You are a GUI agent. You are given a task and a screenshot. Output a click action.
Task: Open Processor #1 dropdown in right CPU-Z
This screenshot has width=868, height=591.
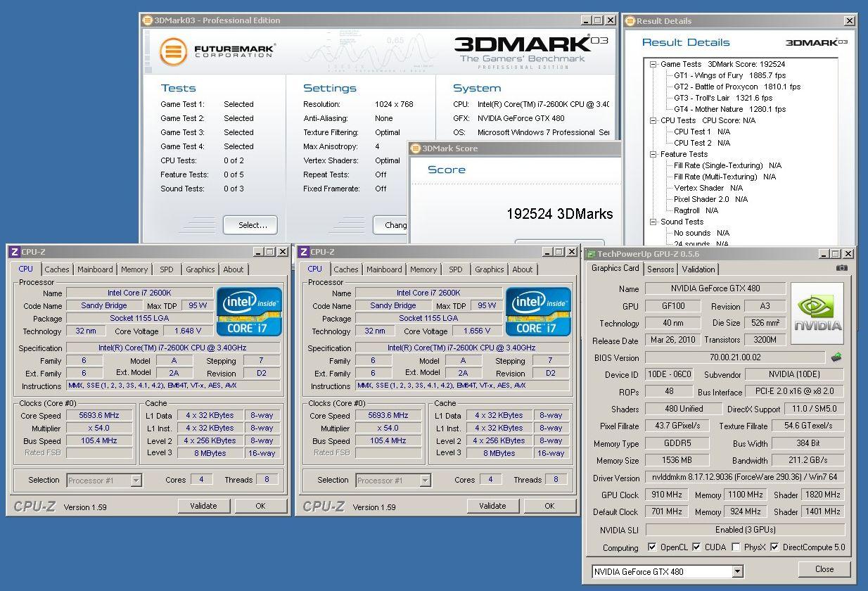coord(425,481)
